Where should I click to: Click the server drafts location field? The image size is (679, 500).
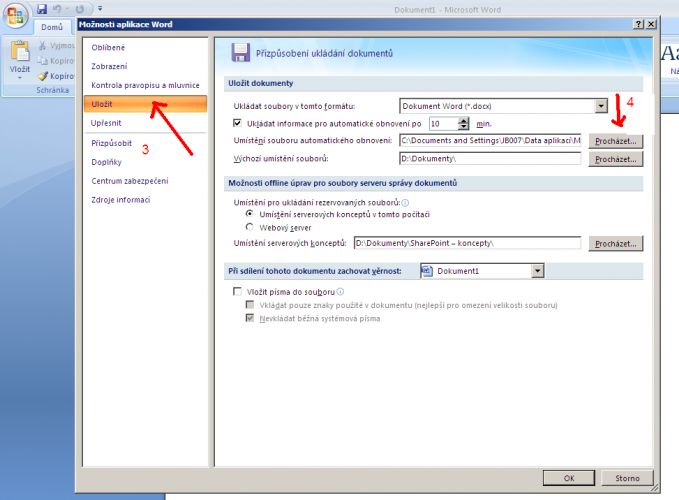tap(467, 243)
